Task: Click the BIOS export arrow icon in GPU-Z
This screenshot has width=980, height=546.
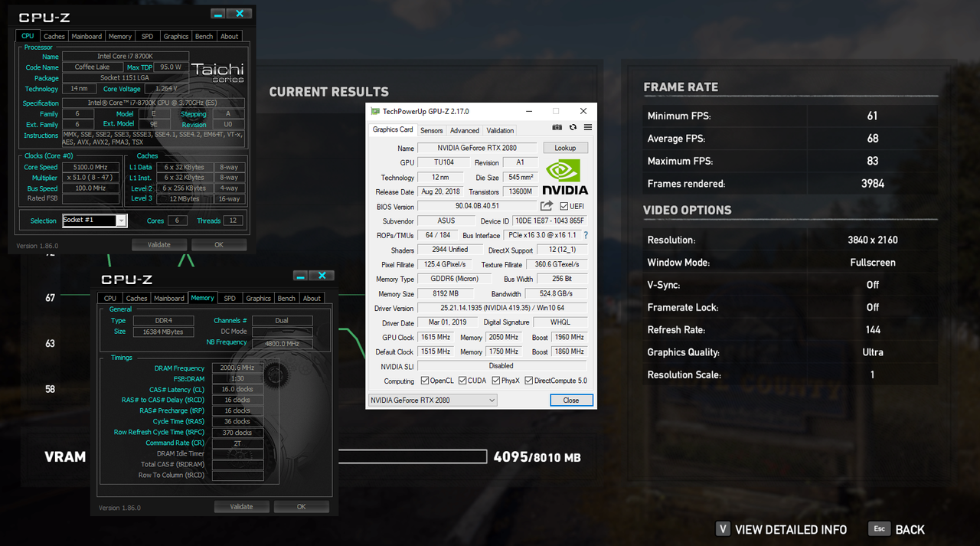Action: pyautogui.click(x=547, y=206)
